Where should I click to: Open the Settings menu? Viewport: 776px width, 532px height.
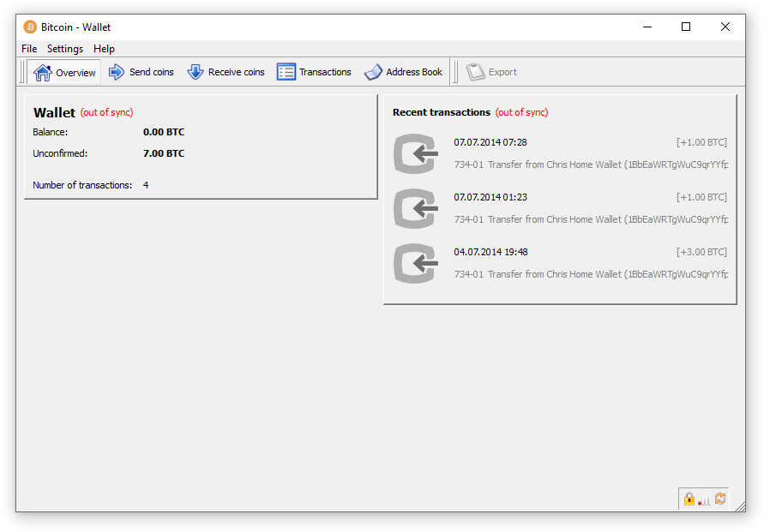point(65,49)
